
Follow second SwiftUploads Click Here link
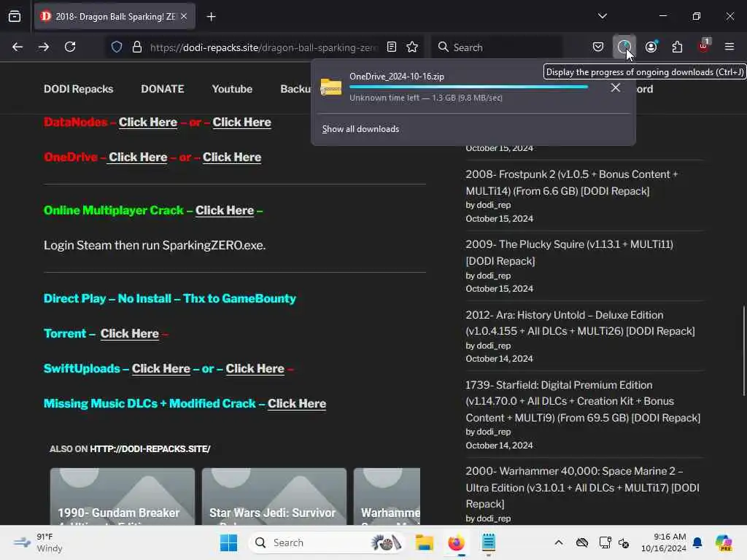255,368
